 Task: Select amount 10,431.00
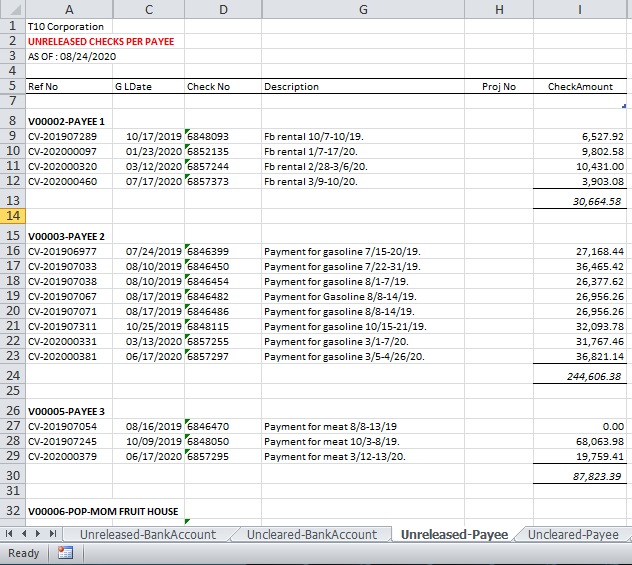(580, 166)
